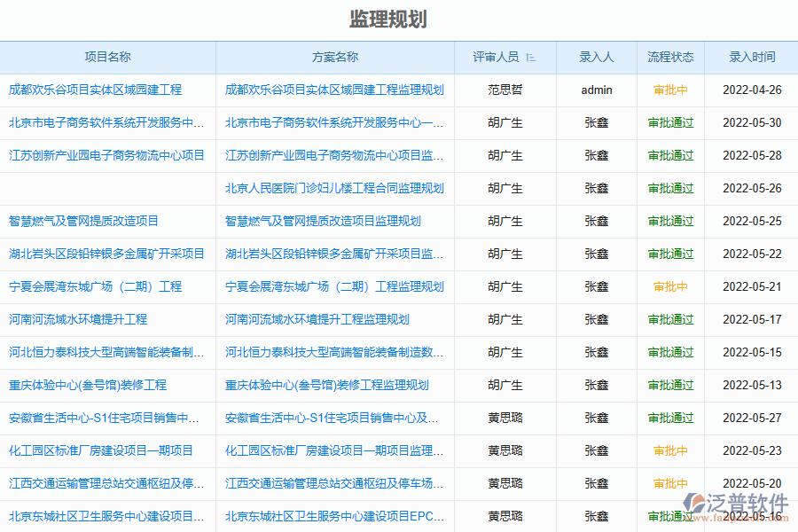Click 审批中 status in the 2022-04-26 row
Viewport: 798px width, 532px height.
670,90
